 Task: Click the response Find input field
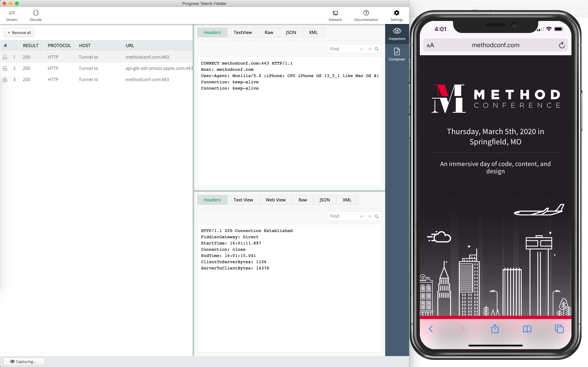(344, 216)
